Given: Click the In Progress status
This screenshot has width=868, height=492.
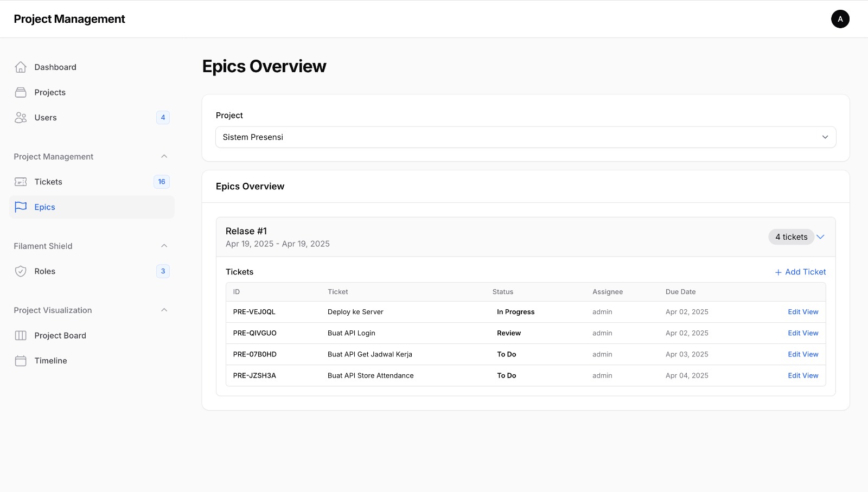Looking at the screenshot, I should [516, 312].
